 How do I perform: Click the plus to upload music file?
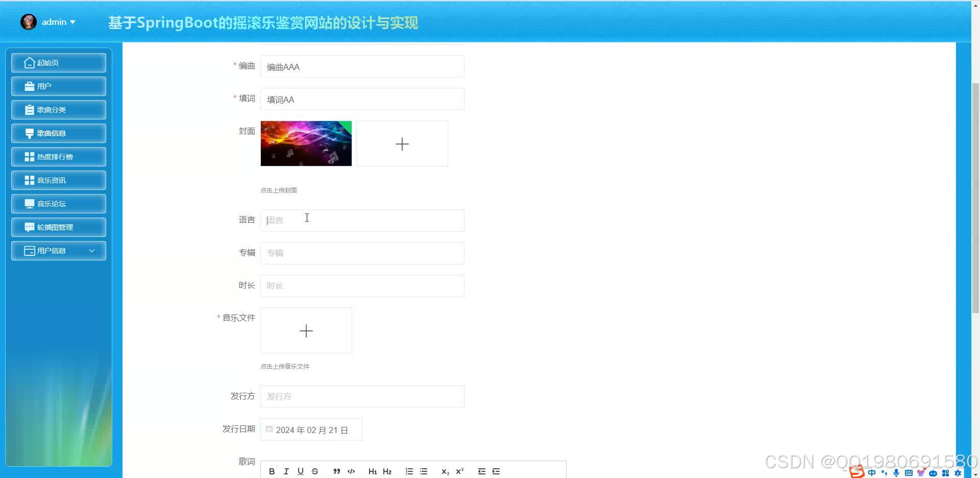(x=306, y=330)
